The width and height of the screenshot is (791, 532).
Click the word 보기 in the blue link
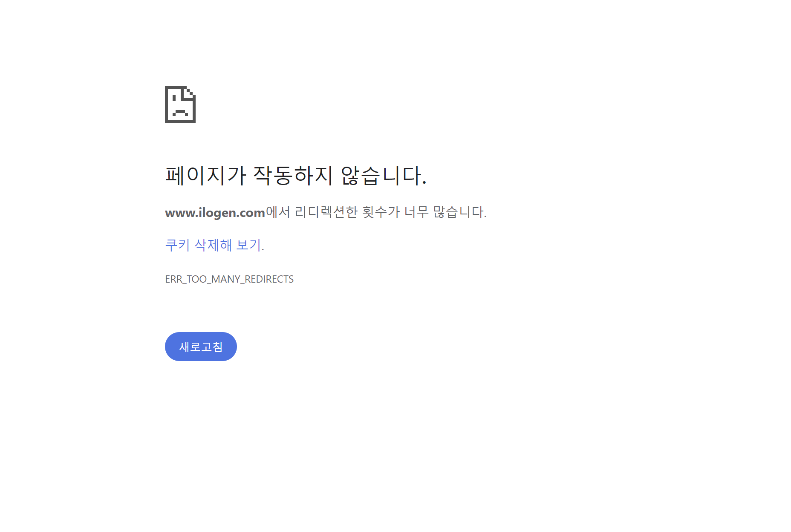pyautogui.click(x=248, y=245)
